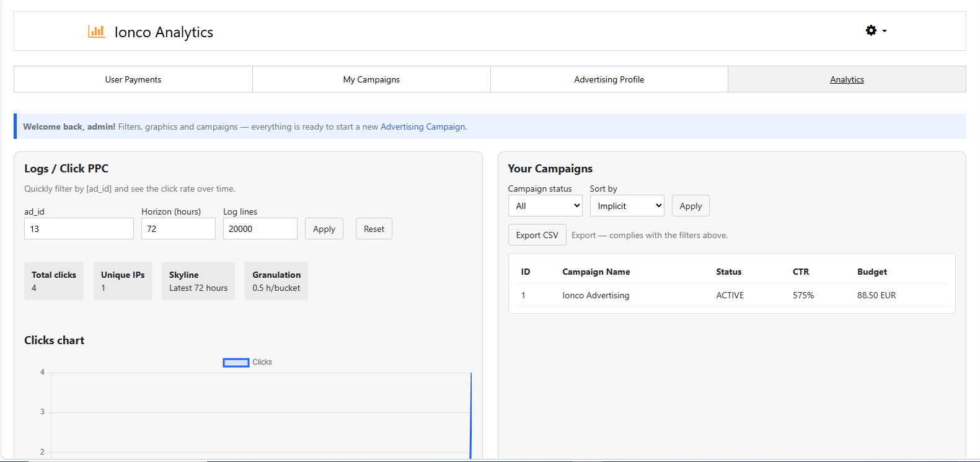The width and height of the screenshot is (980, 462).
Task: Click the 88.50 EUR budget cell
Action: tap(876, 295)
